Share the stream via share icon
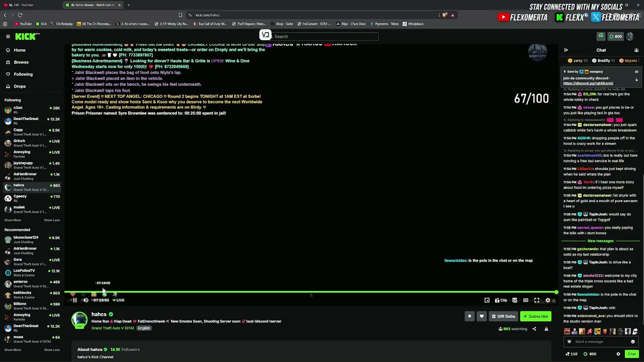Viewport: 644px width, 362px height. click(534, 329)
